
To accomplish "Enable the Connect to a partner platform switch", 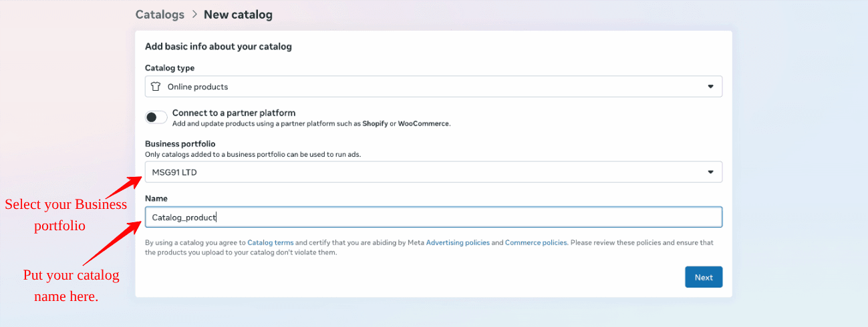I will tap(156, 117).
